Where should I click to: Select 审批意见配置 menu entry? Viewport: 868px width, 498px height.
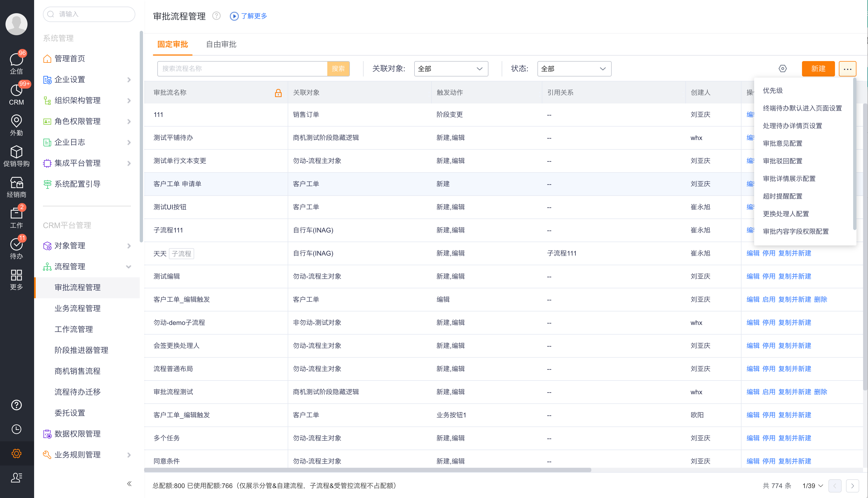[x=782, y=143]
